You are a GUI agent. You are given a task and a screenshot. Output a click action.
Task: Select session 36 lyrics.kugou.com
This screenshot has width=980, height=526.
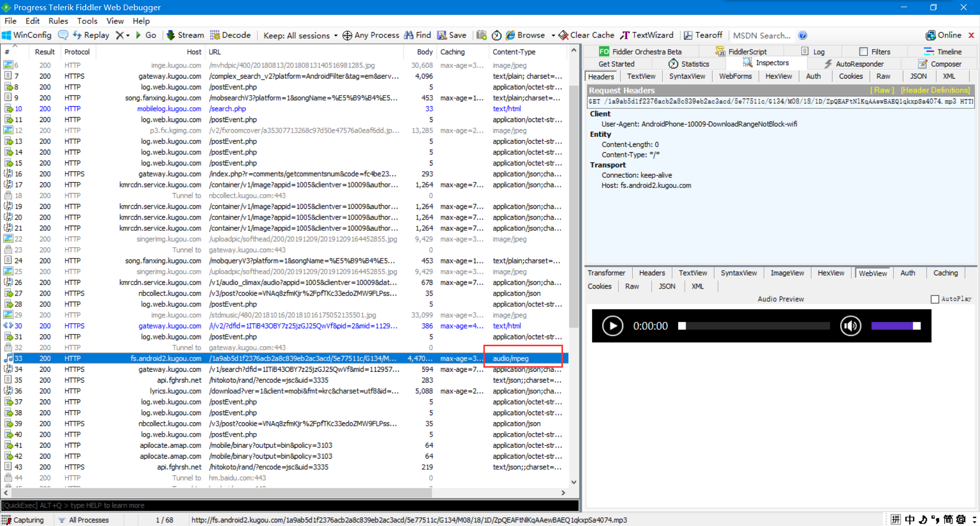[x=285, y=391]
